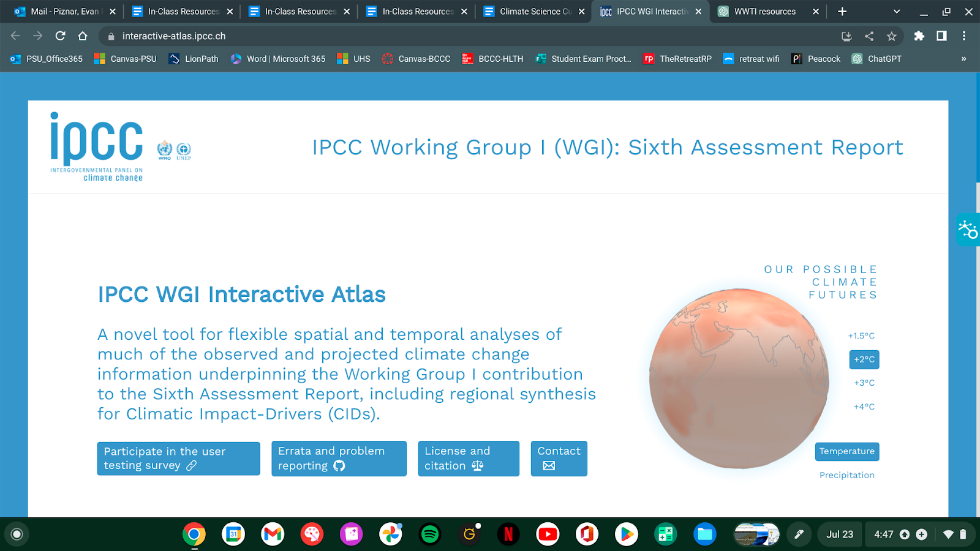The height and width of the screenshot is (551, 980).
Task: Launch Netflix from the shelf
Action: click(x=508, y=534)
